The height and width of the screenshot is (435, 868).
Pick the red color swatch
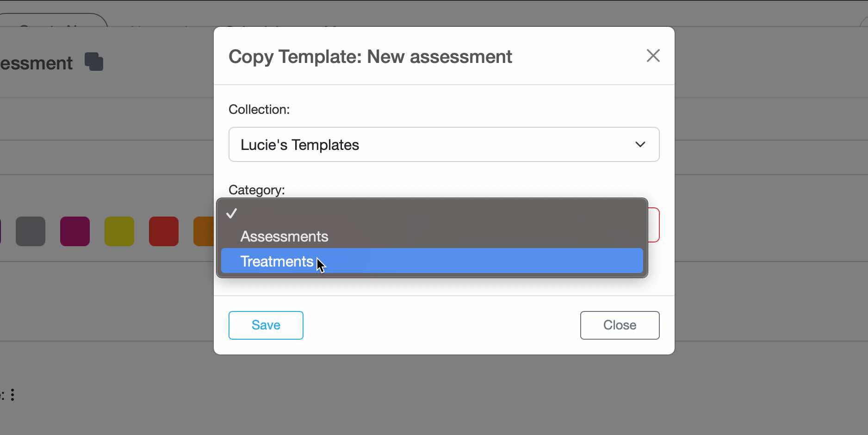(x=164, y=231)
